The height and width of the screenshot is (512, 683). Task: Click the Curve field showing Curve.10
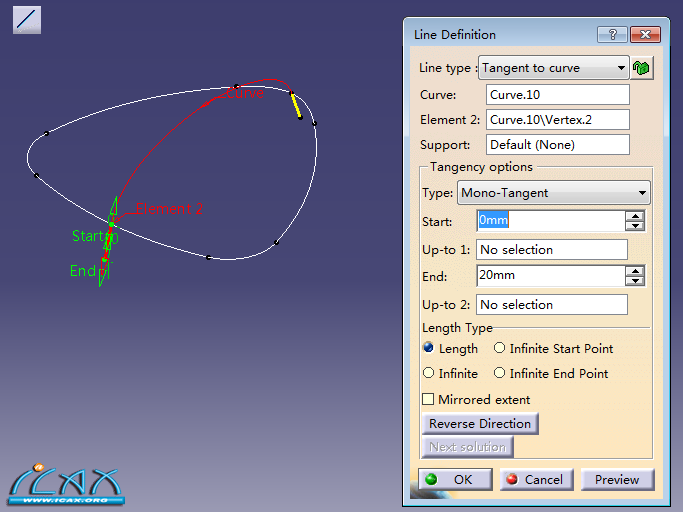(558, 95)
